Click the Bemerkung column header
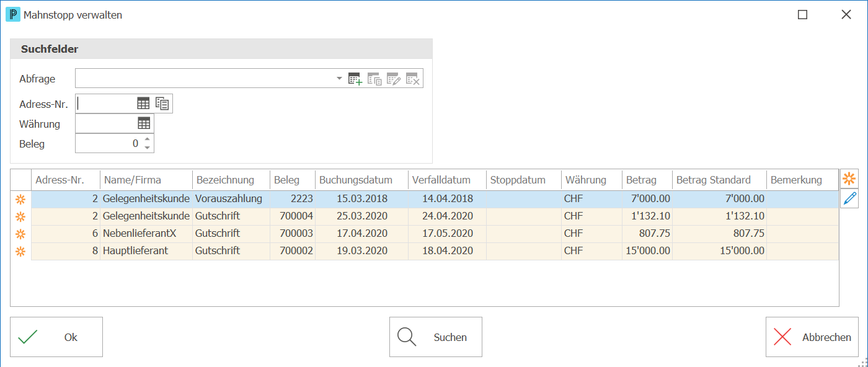Image resolution: width=868 pixels, height=367 pixels. (x=802, y=180)
